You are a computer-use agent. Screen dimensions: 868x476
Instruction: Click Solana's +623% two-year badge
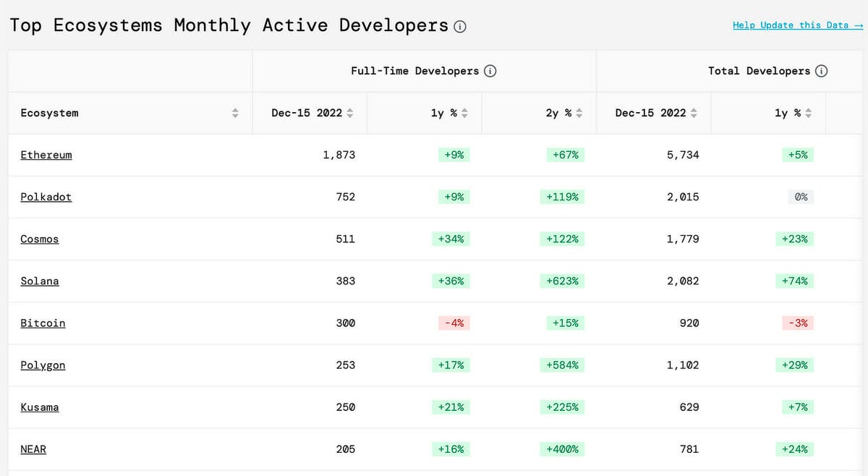562,281
